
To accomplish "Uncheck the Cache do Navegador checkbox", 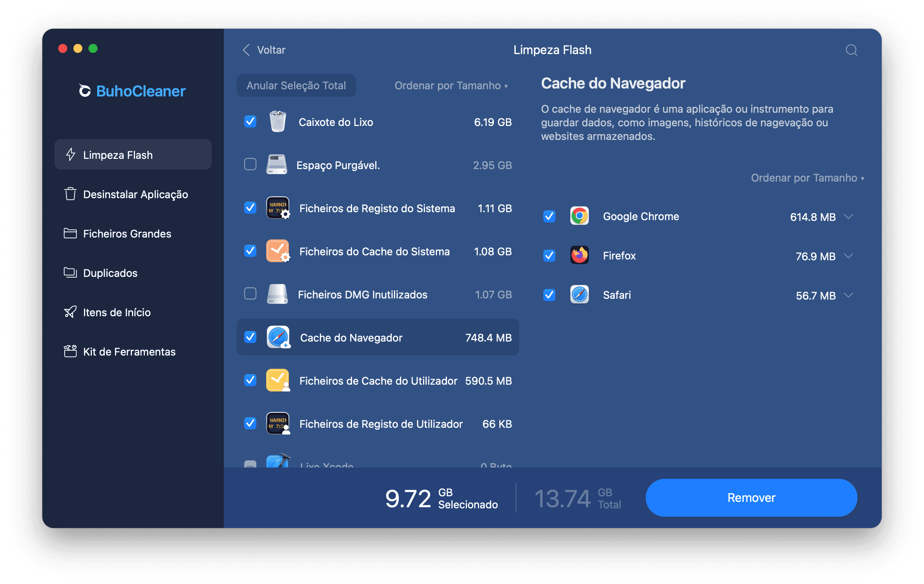I will [250, 337].
